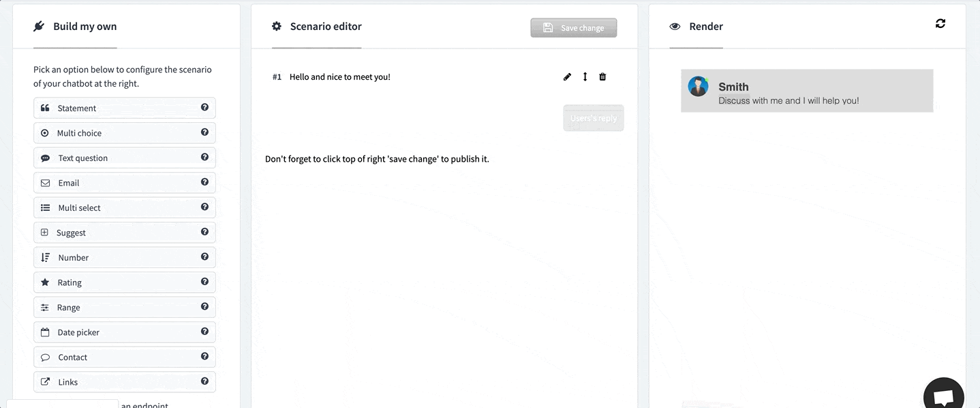This screenshot has height=408, width=980.
Task: Click the move/reorder arrow icon for message #1
Action: [x=585, y=77]
